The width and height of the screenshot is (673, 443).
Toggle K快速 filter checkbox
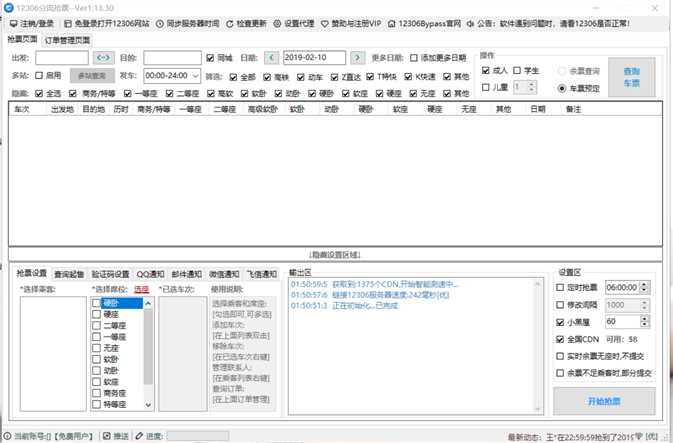coord(408,77)
